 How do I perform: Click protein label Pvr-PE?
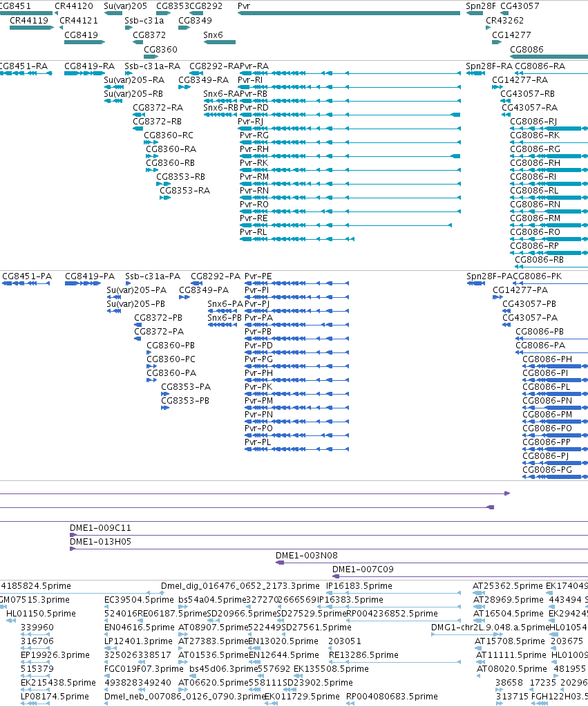click(258, 276)
